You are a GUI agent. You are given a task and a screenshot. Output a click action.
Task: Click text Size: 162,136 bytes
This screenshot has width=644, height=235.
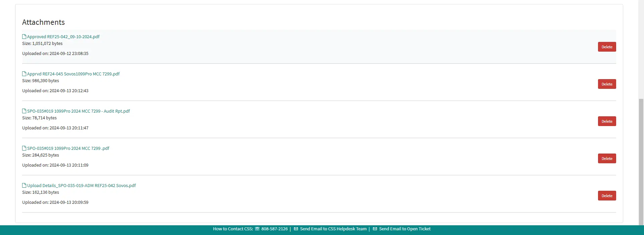point(41,192)
